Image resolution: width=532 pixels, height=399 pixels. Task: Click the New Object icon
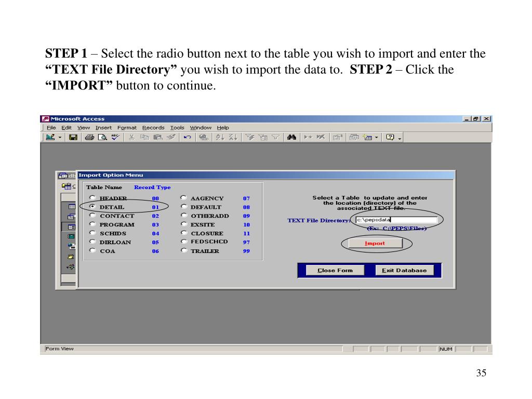[367, 137]
